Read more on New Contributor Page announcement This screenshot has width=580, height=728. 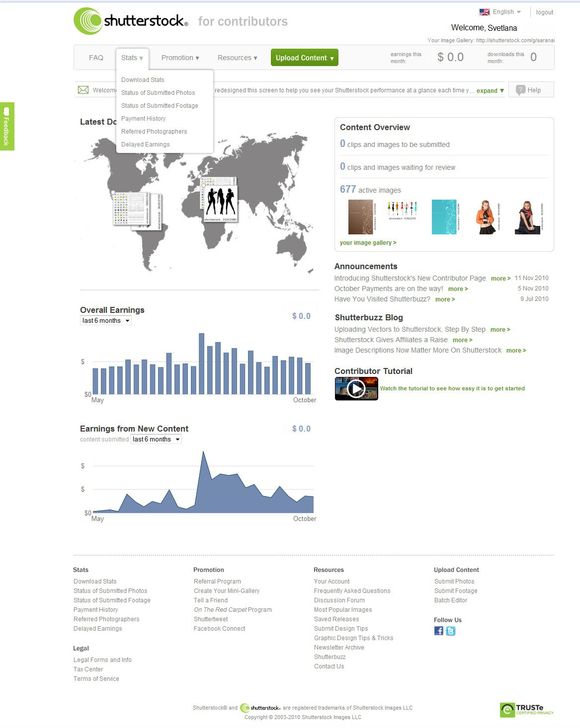coord(500,279)
